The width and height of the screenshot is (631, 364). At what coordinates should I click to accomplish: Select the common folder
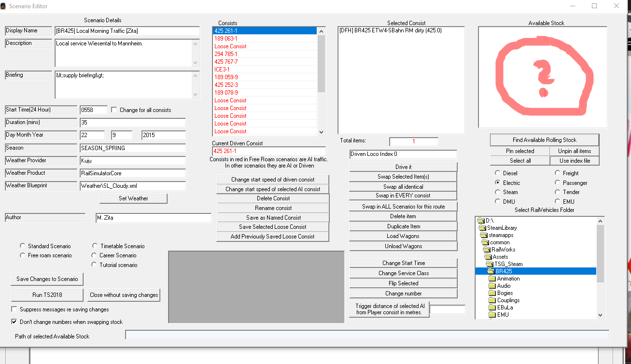(x=500, y=242)
